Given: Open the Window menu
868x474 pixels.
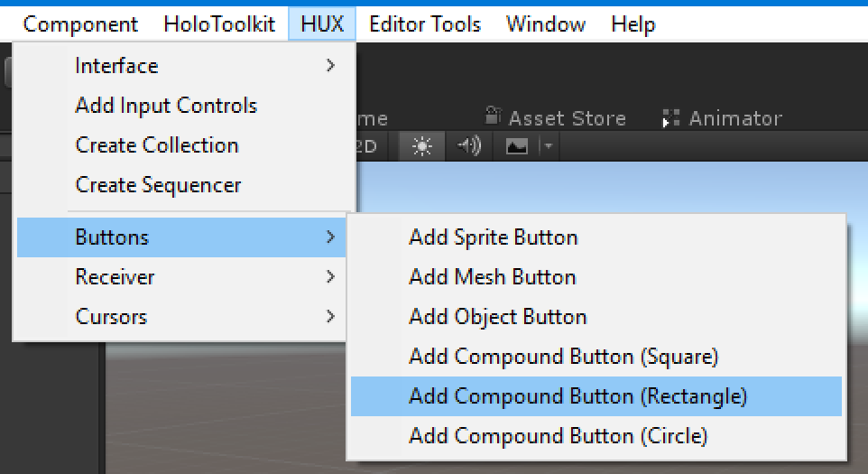Looking at the screenshot, I should (546, 24).
